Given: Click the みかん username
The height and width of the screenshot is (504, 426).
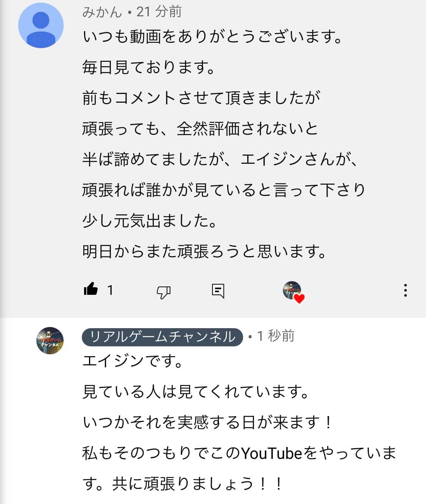Looking at the screenshot, I should tap(101, 12).
